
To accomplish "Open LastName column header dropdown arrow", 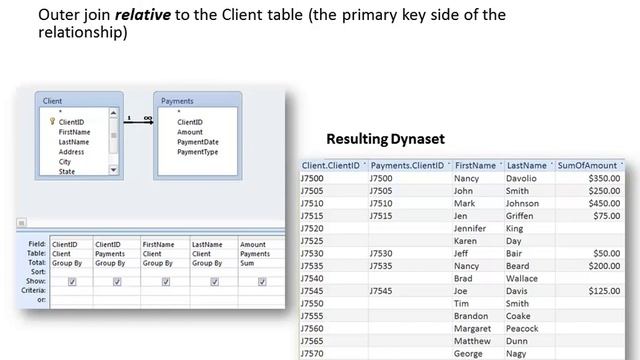I will [x=551, y=164].
